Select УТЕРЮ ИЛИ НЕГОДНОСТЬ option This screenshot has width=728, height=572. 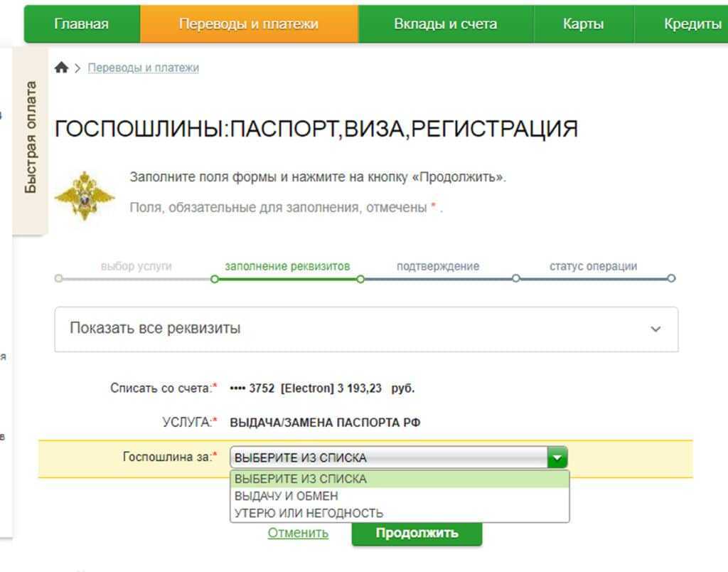tap(309, 513)
